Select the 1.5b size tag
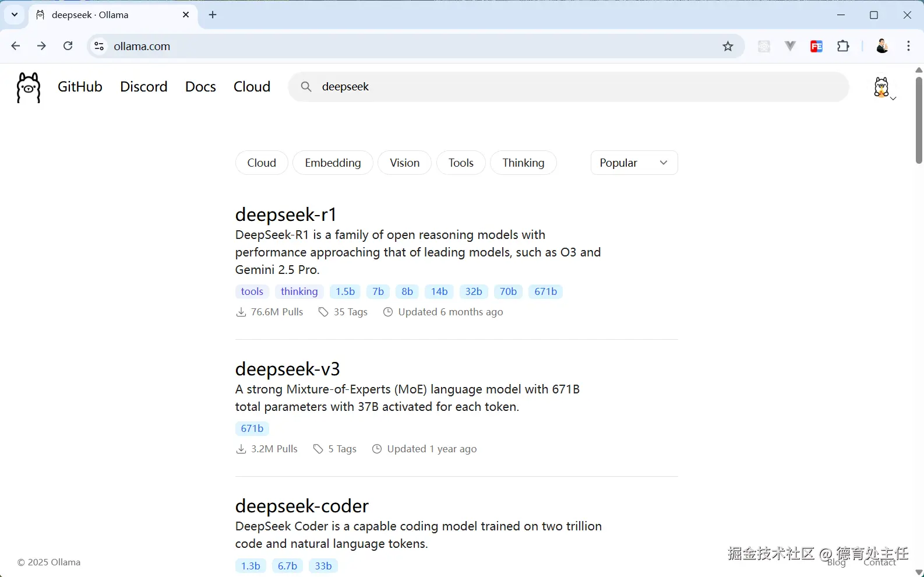924x577 pixels. (x=345, y=291)
